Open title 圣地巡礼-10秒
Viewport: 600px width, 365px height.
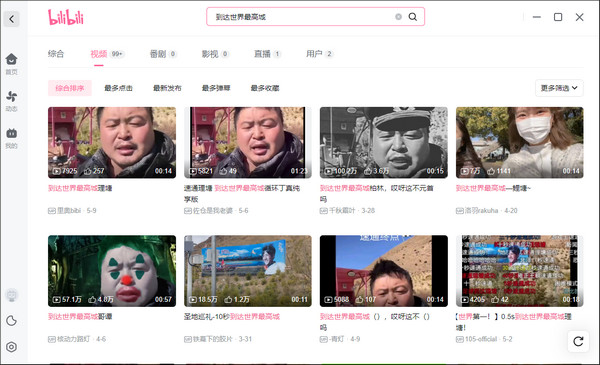tap(232, 316)
